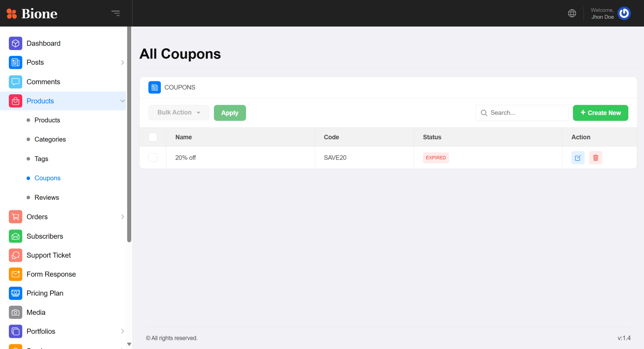Viewport: 644px width, 349px height.
Task: Open Categories submenu item
Action: pyautogui.click(x=50, y=139)
